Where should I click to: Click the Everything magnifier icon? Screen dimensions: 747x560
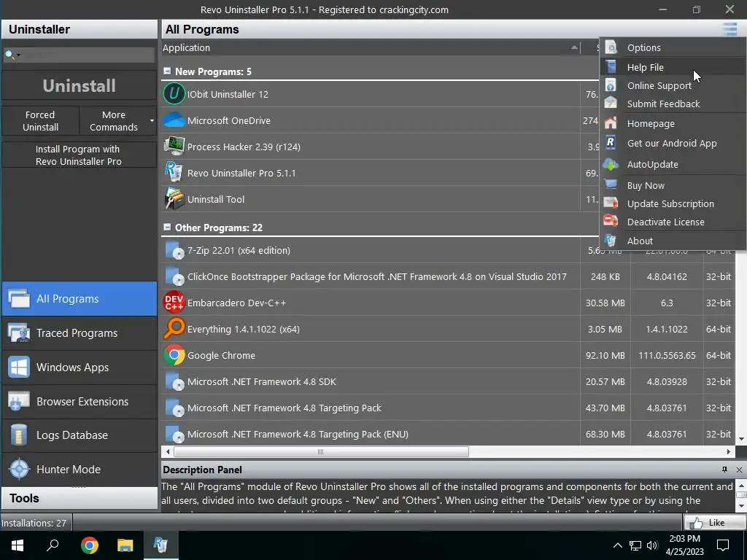tap(174, 329)
